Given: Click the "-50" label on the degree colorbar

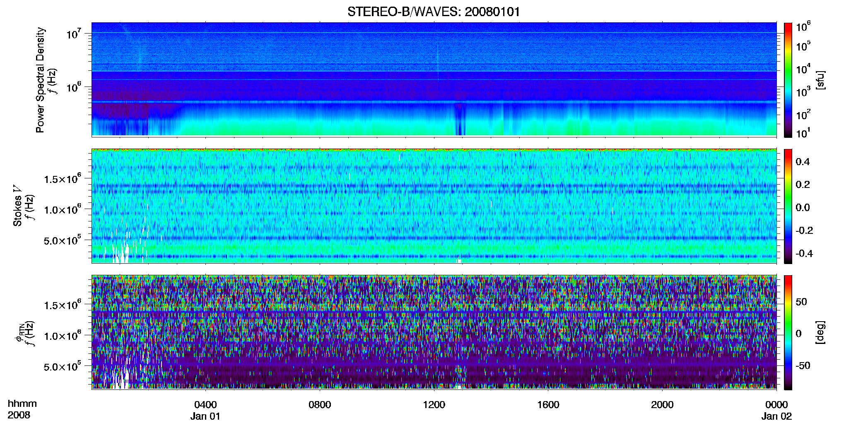Looking at the screenshot, I should click(x=803, y=366).
